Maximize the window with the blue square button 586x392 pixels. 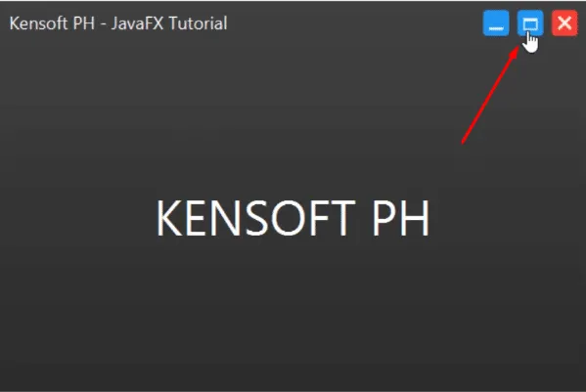coord(530,23)
